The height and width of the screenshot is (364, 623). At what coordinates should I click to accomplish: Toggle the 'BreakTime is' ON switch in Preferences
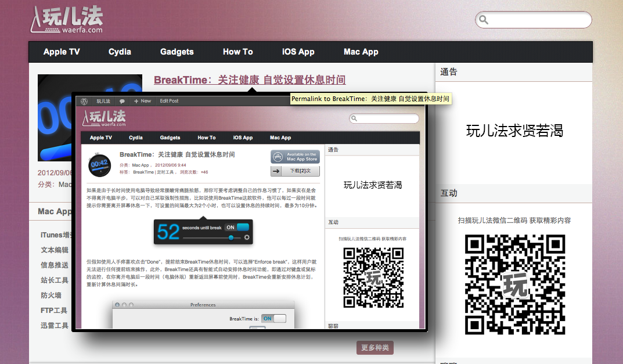pyautogui.click(x=273, y=319)
